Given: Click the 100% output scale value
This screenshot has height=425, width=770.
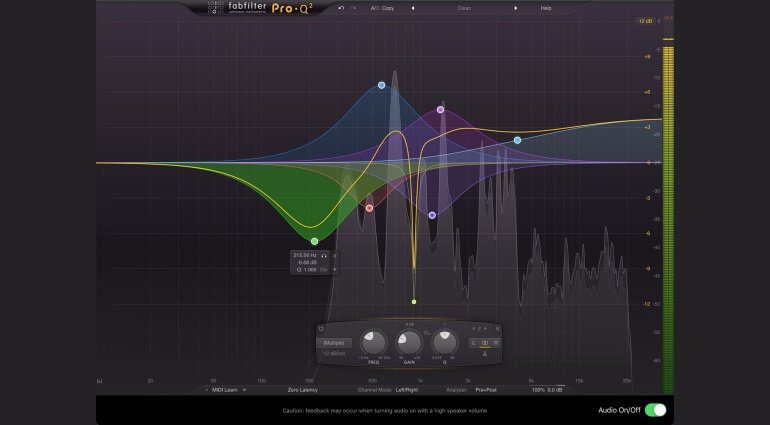Looking at the screenshot, I should tap(538, 390).
